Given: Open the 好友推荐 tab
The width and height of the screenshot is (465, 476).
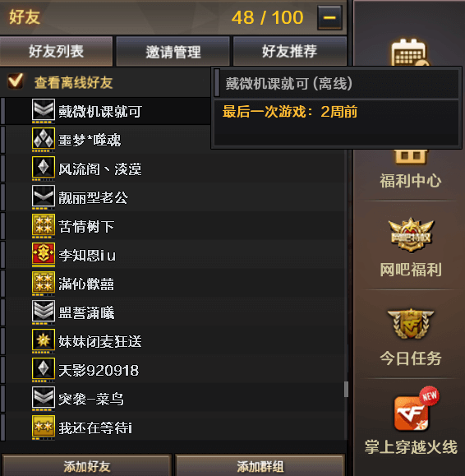Looking at the screenshot, I should (x=290, y=51).
